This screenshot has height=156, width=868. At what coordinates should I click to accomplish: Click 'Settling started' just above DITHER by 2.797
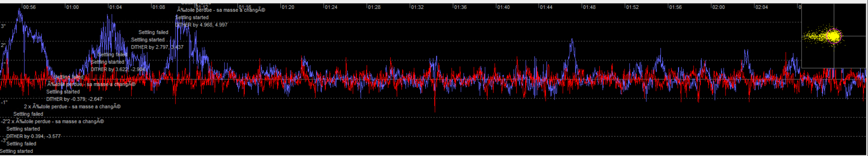pyautogui.click(x=148, y=40)
